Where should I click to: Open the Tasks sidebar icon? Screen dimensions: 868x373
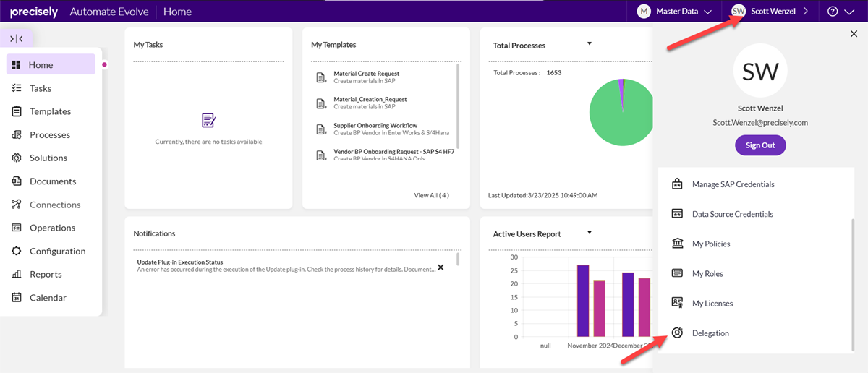(x=16, y=88)
